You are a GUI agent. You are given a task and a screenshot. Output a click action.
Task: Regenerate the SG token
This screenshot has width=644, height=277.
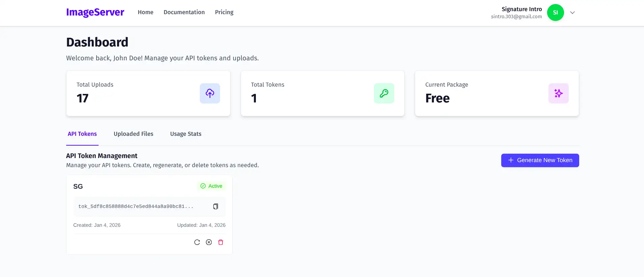[197, 242]
